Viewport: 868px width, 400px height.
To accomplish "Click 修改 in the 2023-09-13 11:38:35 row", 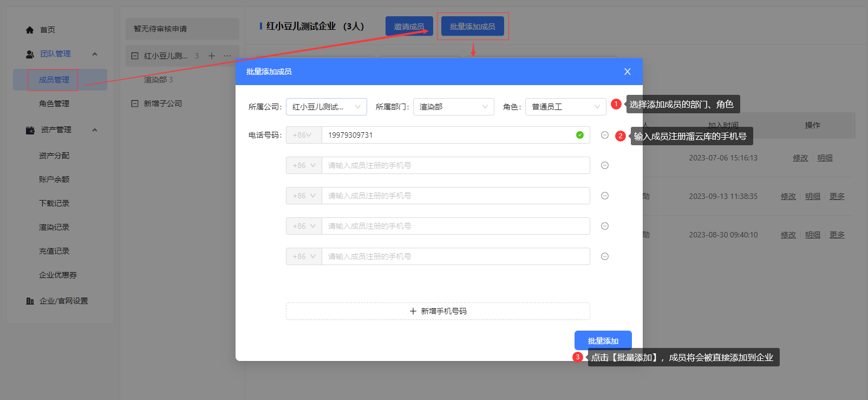I will point(788,196).
